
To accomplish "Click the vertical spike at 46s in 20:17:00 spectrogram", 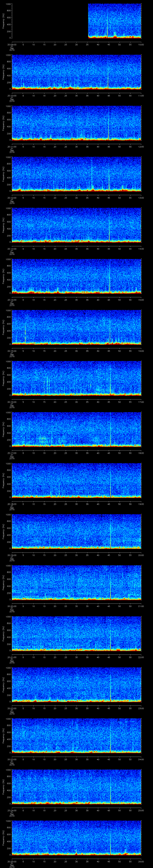I will coord(110,429).
